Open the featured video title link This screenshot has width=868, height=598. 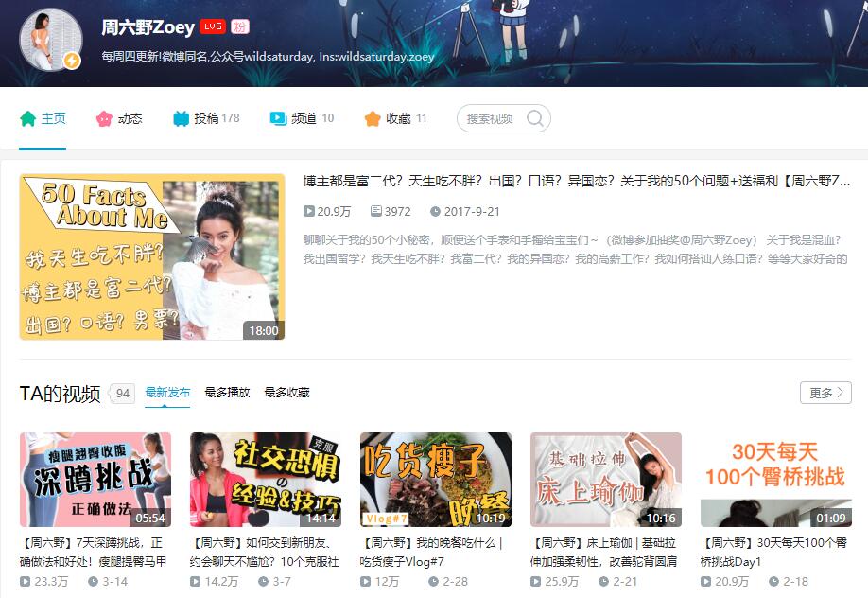pos(576,181)
